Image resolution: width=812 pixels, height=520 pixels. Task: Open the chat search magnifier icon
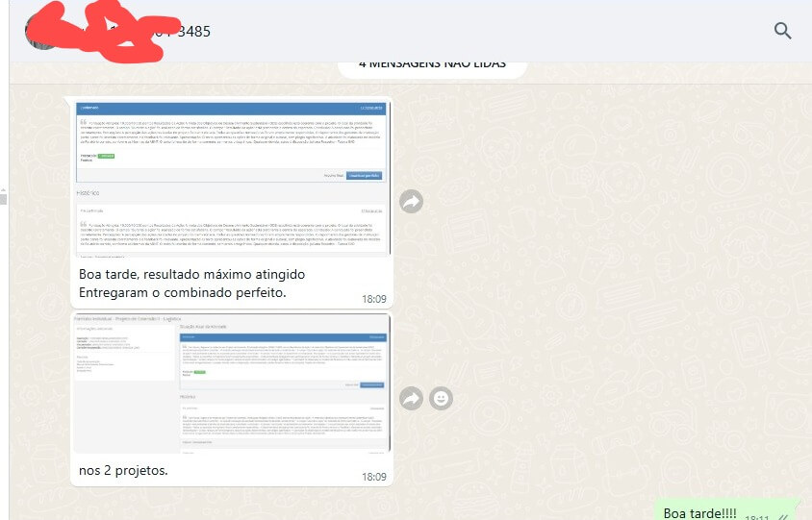(x=782, y=31)
